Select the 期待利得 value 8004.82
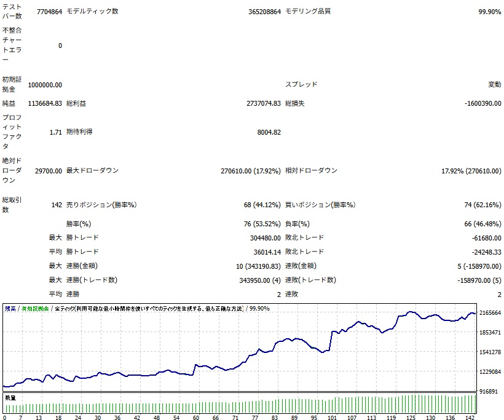Image resolution: width=504 pixels, height=420 pixels. 269,132
